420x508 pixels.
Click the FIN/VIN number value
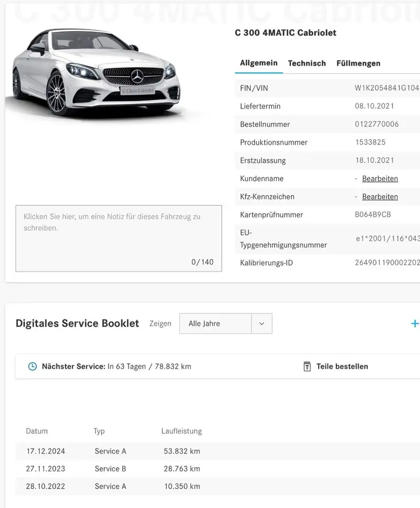(x=387, y=88)
